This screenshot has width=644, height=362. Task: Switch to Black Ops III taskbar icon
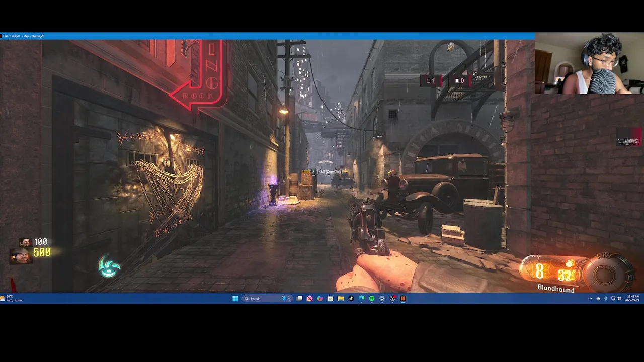tap(403, 298)
